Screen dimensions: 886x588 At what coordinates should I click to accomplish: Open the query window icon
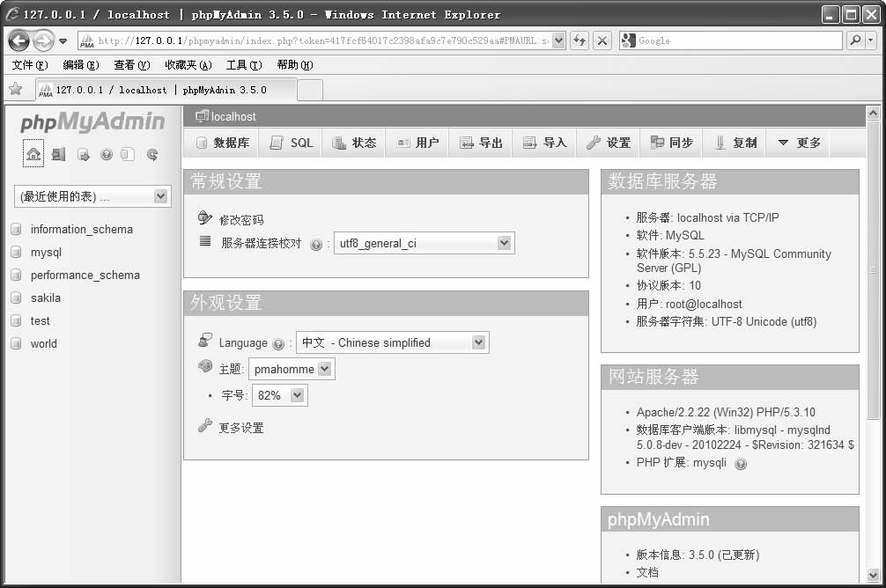coord(83,155)
